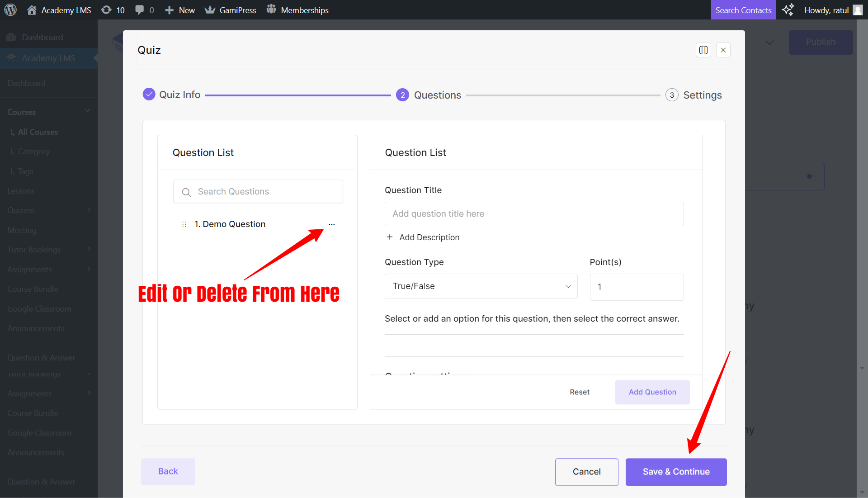Click the magnifier icon in Search Questions

click(x=186, y=192)
